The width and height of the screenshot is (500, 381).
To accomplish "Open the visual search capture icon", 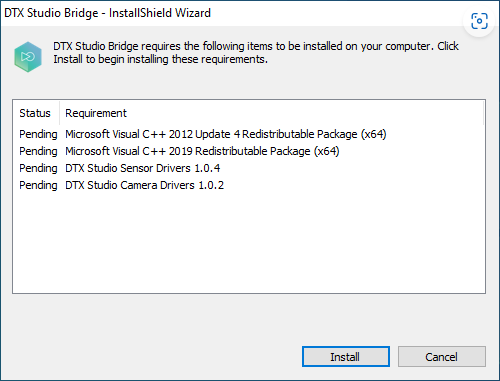I will pyautogui.click(x=479, y=21).
